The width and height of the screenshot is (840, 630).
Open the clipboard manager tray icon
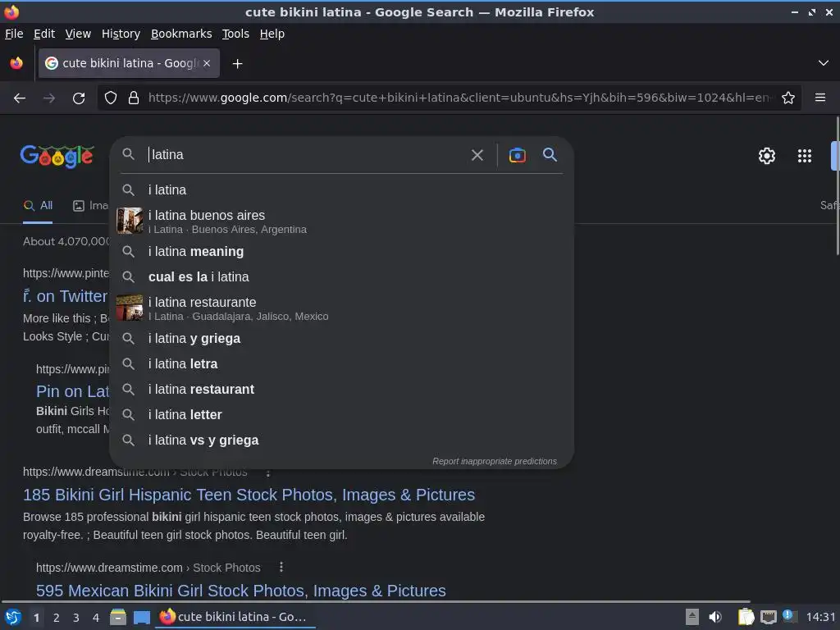tap(746, 617)
